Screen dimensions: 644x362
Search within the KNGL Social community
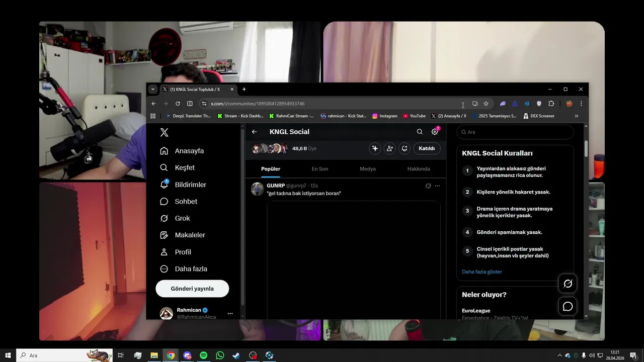[x=420, y=132]
